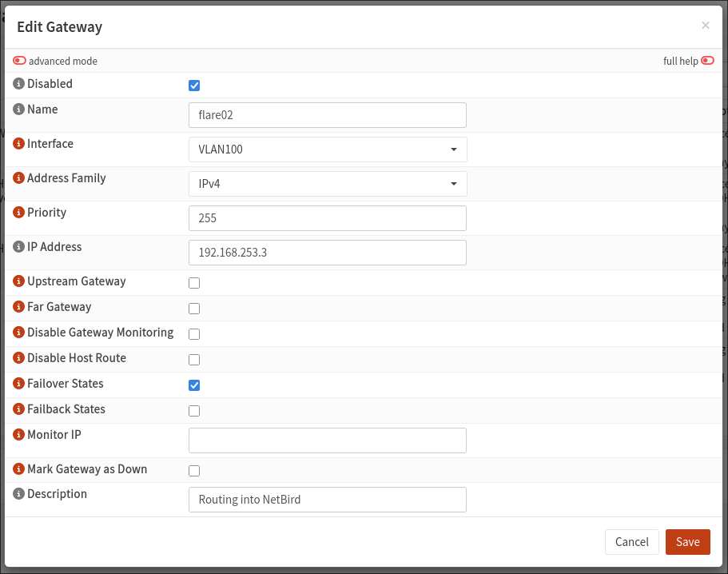728x574 pixels.
Task: Tick the Mark Gateway as Down checkbox
Action: pyautogui.click(x=194, y=471)
